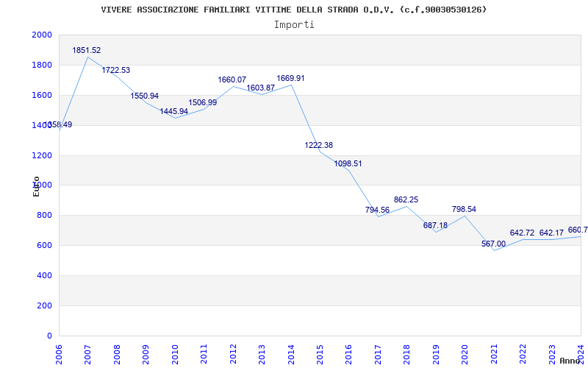Click y-axis value 600
Viewport: 588px width, 368px height.
click(x=45, y=246)
